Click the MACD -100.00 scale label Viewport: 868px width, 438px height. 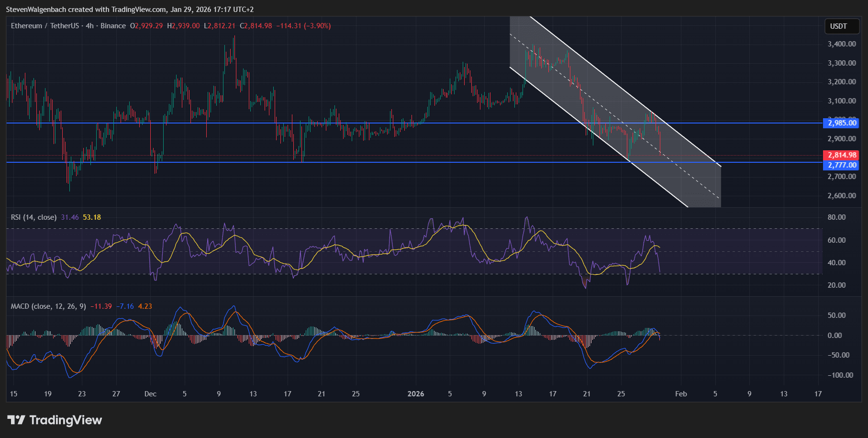[840, 375]
